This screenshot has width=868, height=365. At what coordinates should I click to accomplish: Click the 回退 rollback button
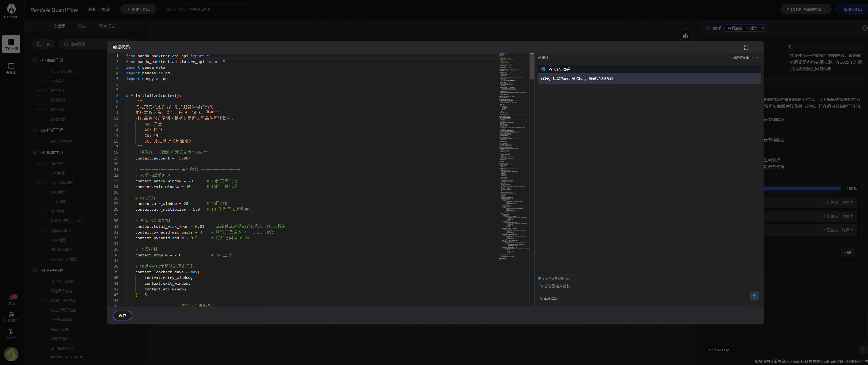(848, 252)
